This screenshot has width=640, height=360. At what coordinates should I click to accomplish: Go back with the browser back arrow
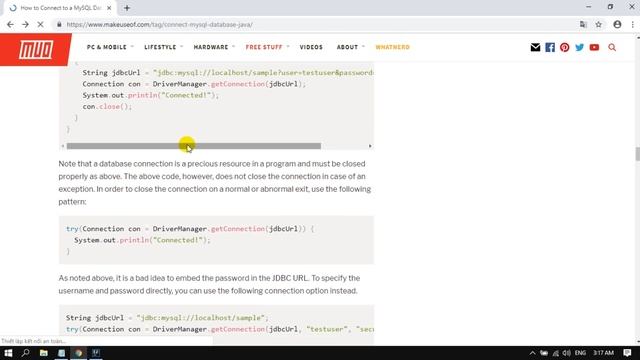pyautogui.click(x=10, y=24)
